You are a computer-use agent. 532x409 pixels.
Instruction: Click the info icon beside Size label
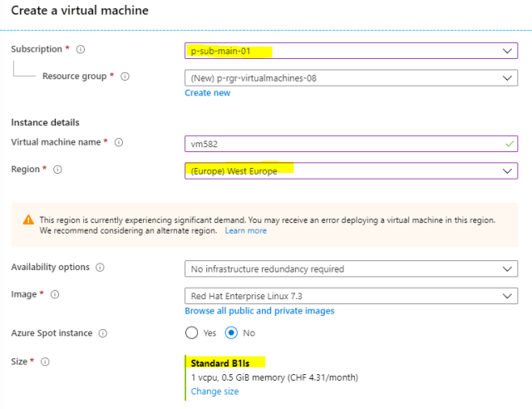pos(45,362)
